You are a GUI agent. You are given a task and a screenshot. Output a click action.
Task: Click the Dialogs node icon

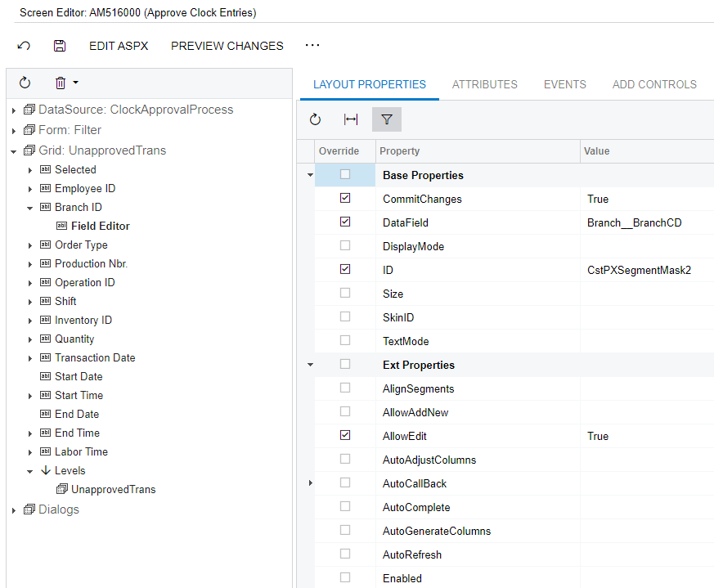[29, 509]
